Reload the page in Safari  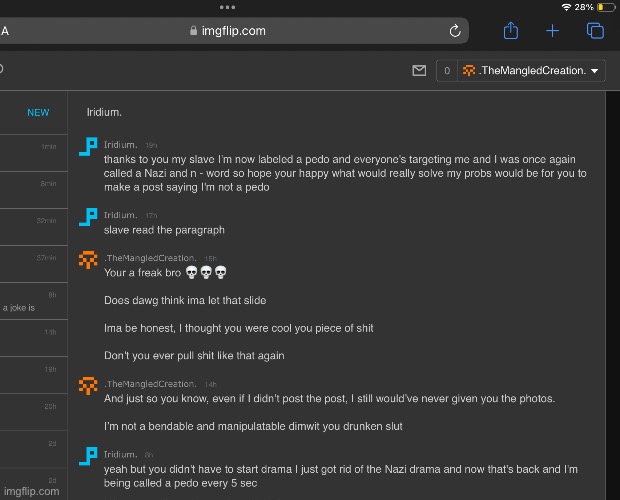(x=455, y=31)
